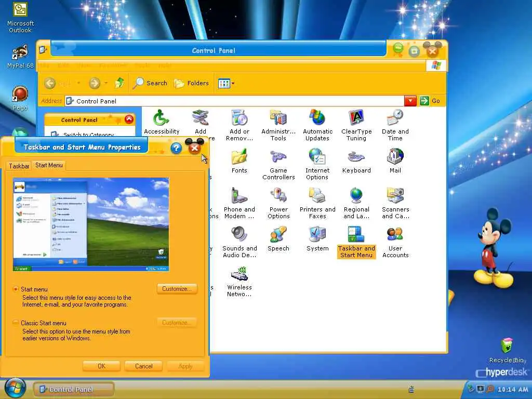Open Wireless Network Setup
Viewport: 532px width, 399px height.
[240, 281]
